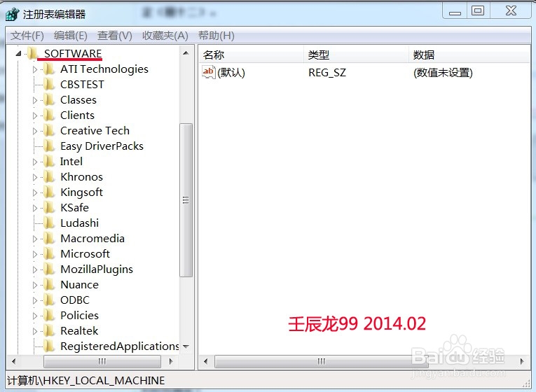Expand the Policies key
536x392 pixels.
(x=35, y=316)
